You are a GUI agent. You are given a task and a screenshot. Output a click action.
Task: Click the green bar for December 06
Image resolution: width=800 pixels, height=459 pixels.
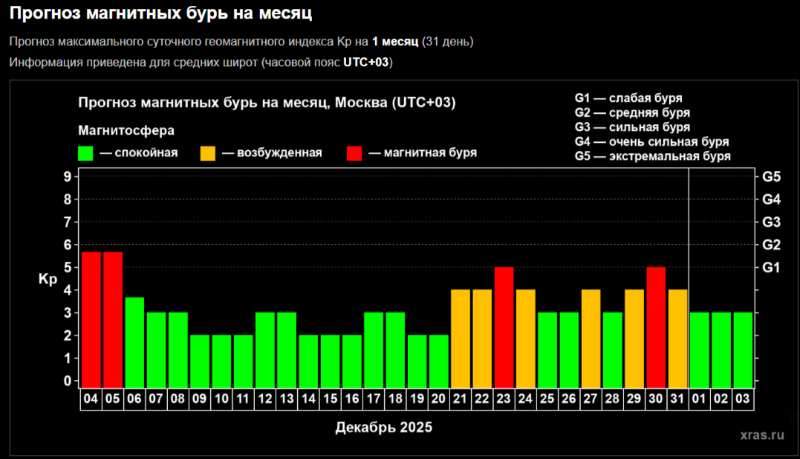pos(135,342)
